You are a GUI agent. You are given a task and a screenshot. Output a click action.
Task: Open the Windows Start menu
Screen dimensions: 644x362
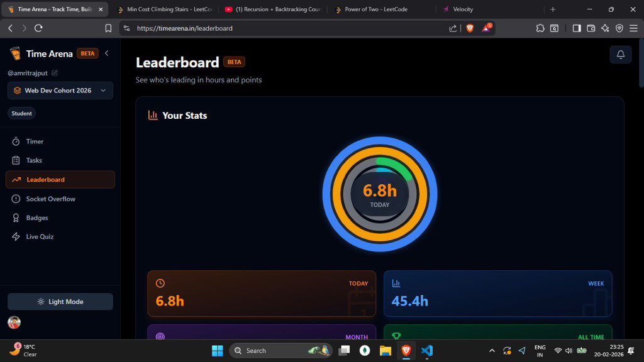pos(217,351)
